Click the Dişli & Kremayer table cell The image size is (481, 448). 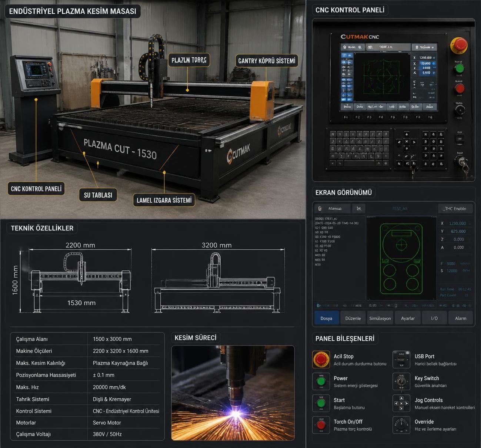tap(112, 399)
